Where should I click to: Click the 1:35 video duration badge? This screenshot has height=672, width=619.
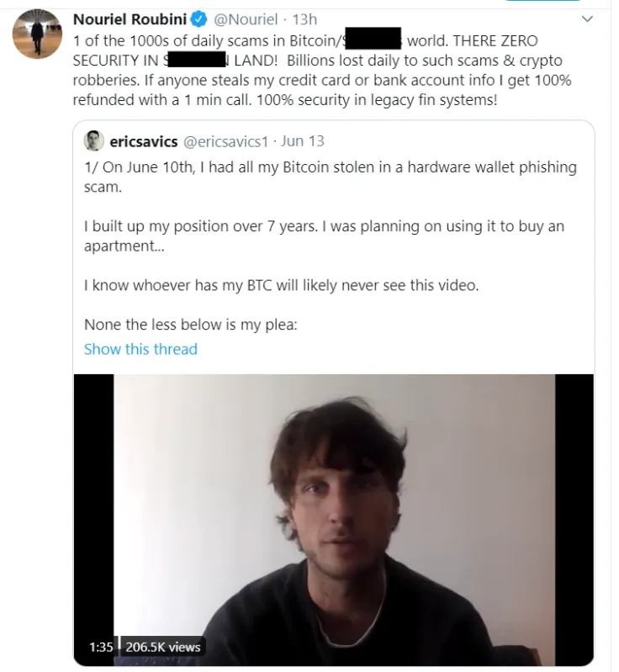[101, 647]
